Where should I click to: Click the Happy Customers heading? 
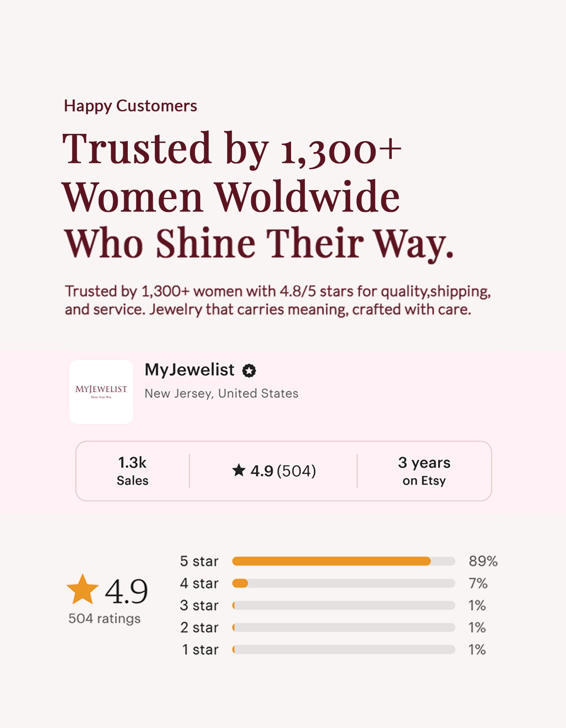coord(130,106)
